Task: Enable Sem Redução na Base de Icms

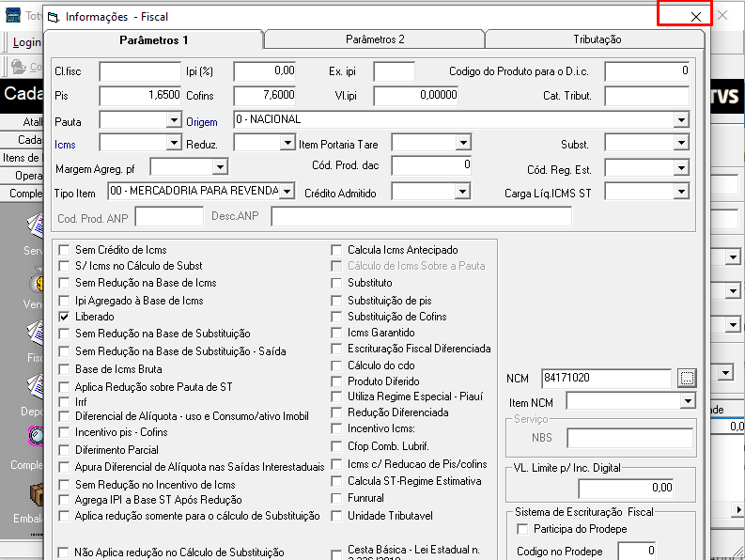Action: tap(64, 283)
